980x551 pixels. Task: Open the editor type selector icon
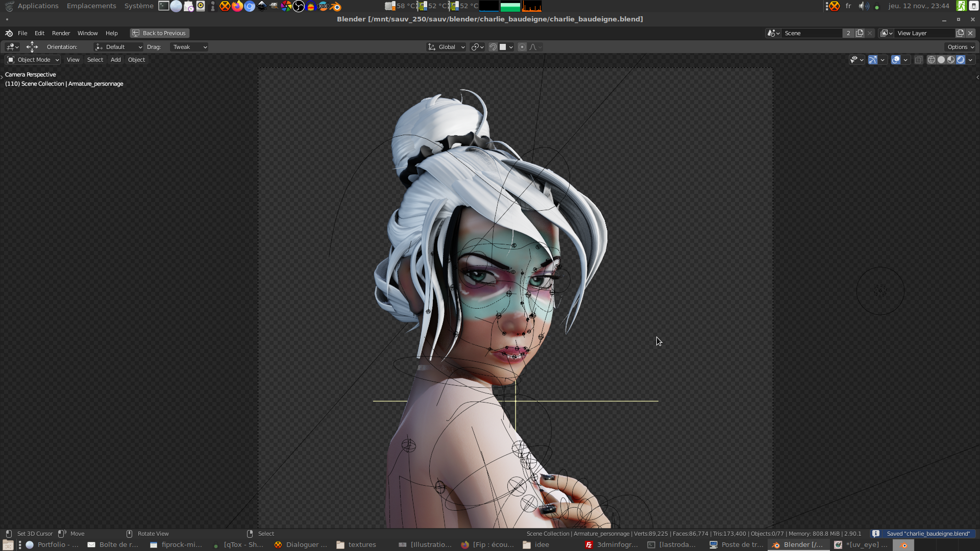point(12,47)
